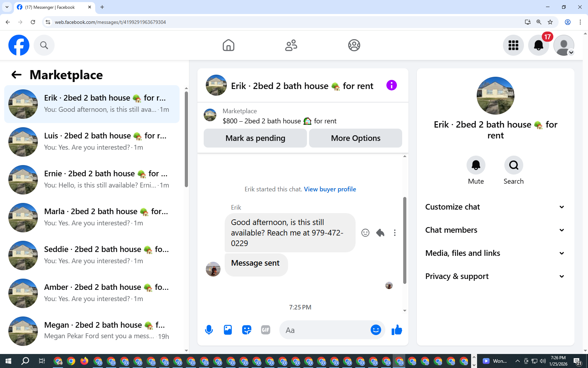This screenshot has height=368, width=588.
Task: Open Windows taskbar search
Action: 25,361
